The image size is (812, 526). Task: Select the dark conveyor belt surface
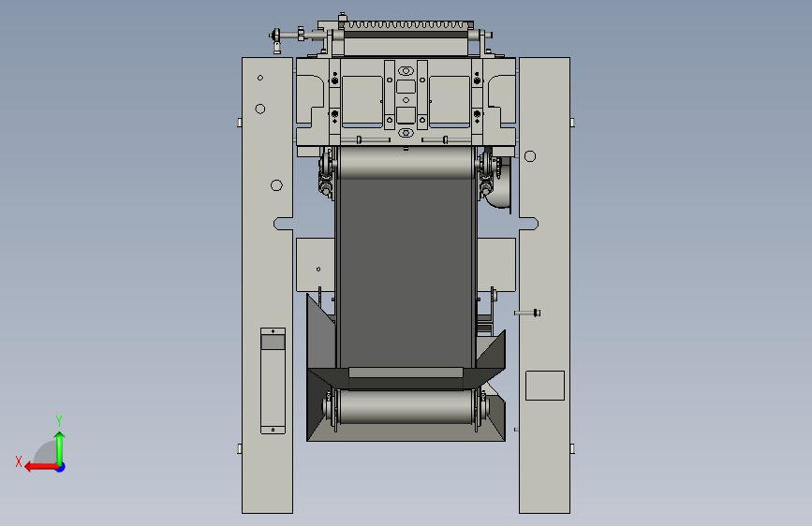(406, 272)
